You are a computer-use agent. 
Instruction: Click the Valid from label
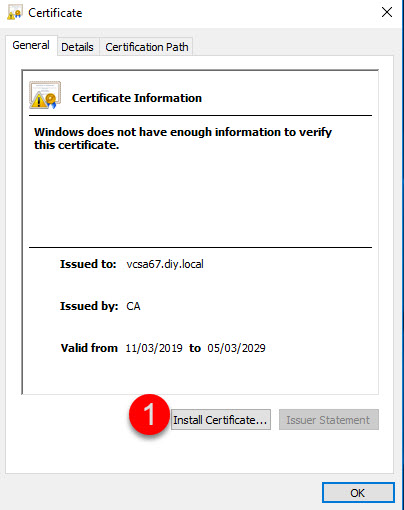[89, 348]
